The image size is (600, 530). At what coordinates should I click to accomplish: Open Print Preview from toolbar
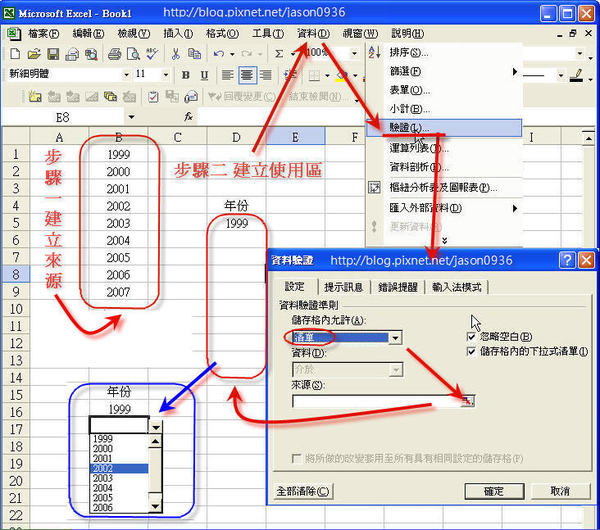(x=133, y=54)
